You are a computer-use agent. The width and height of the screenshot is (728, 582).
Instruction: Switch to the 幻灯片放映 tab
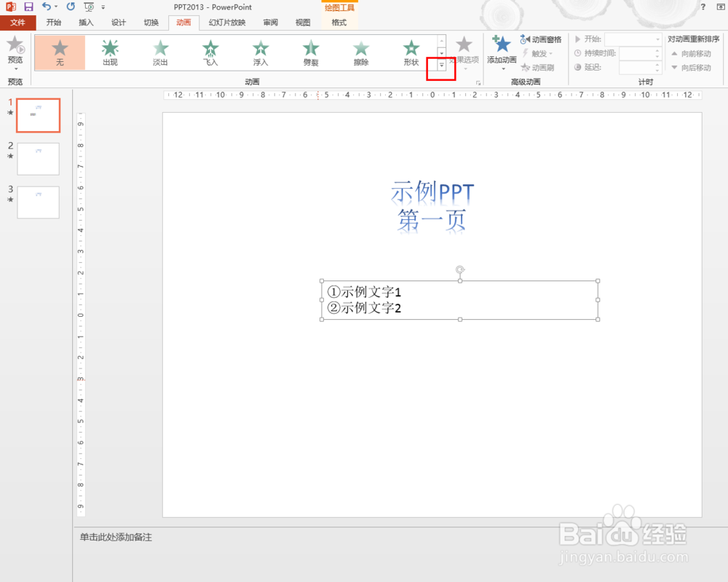click(226, 22)
